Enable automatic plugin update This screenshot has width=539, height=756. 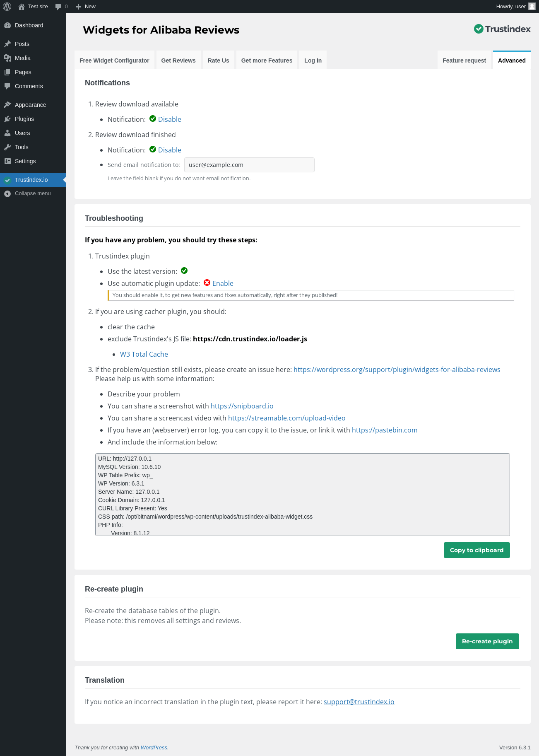click(223, 283)
